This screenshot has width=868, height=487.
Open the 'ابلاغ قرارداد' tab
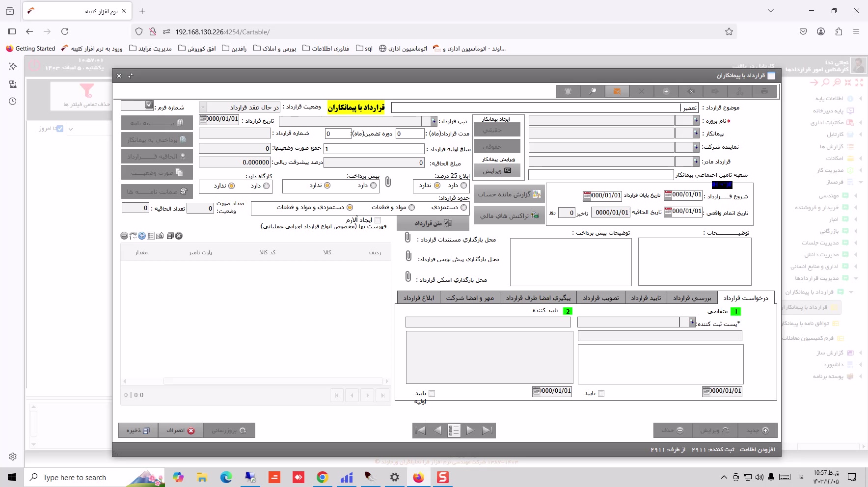point(418,298)
